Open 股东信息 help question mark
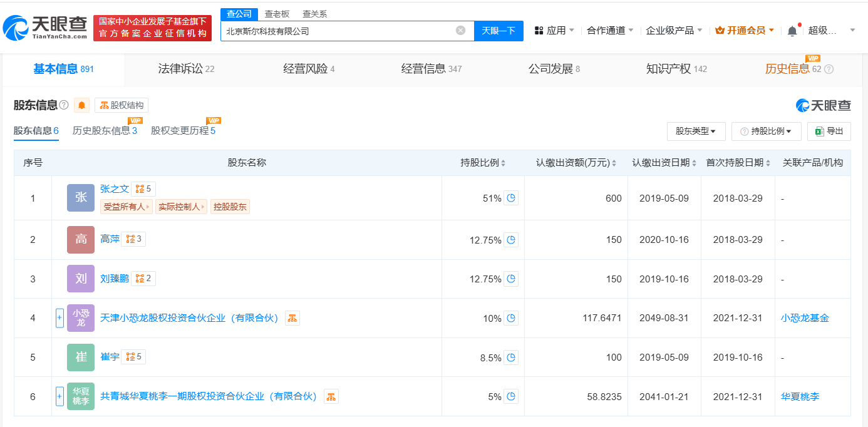This screenshot has width=868, height=427. pyautogui.click(x=63, y=105)
